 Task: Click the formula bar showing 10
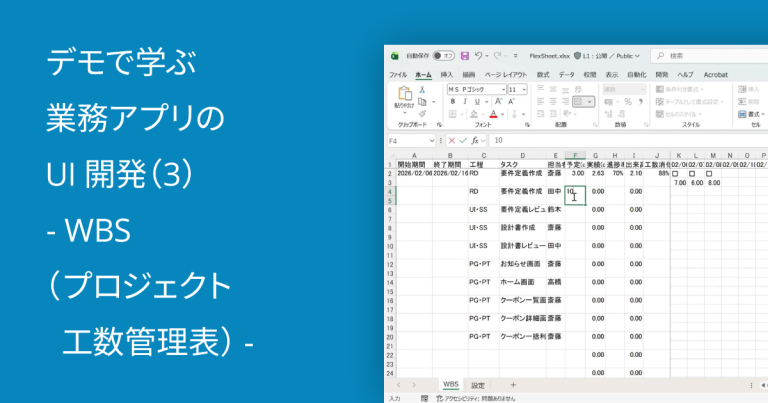coord(628,141)
